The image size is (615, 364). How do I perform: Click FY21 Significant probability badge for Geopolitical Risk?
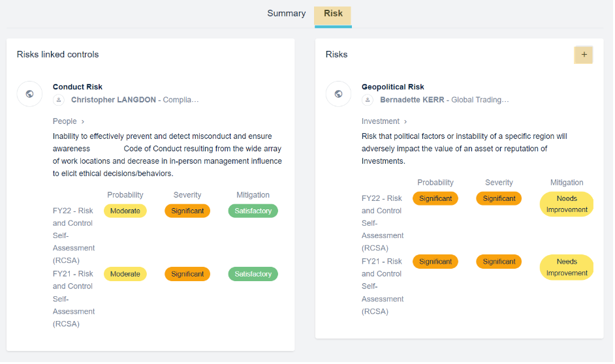coord(435,262)
